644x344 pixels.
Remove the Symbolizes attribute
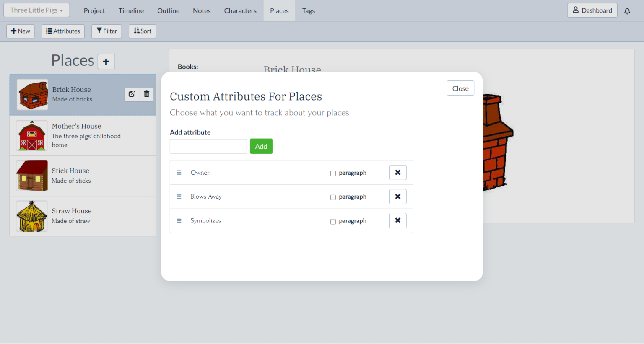[397, 221]
